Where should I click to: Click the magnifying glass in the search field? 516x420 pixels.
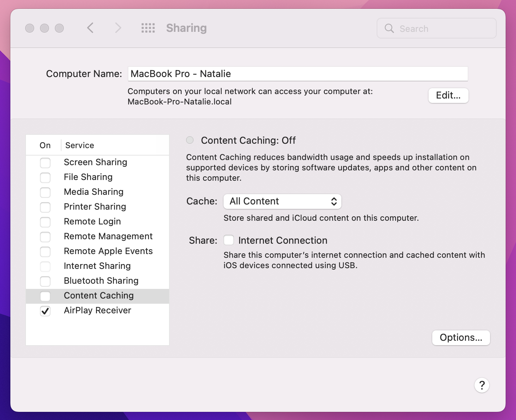(x=389, y=28)
